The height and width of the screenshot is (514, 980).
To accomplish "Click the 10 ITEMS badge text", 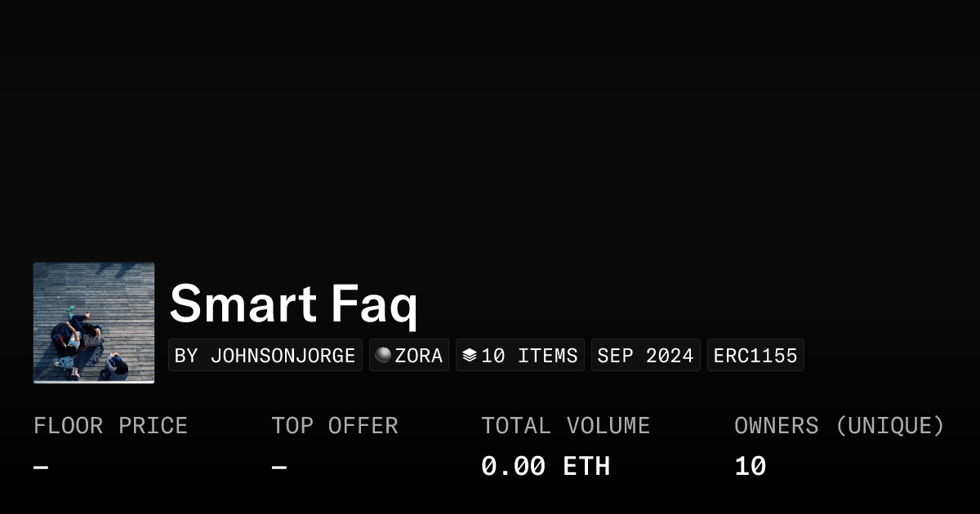I will 529,356.
